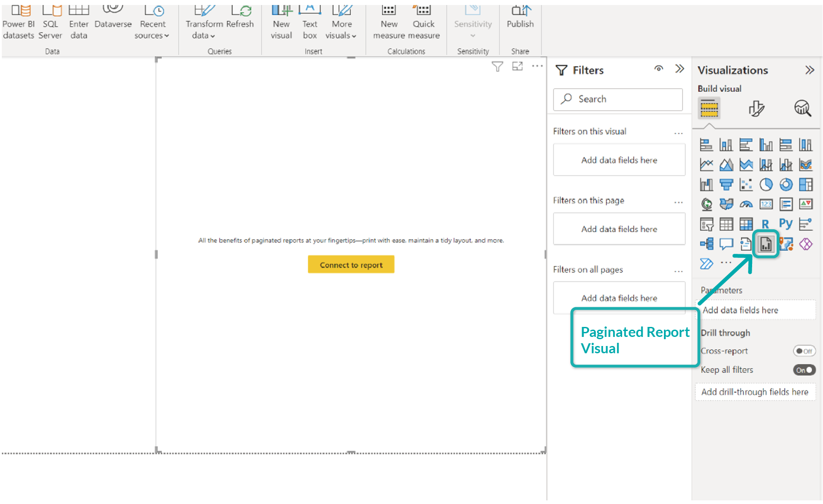Select the Python visual

click(786, 224)
